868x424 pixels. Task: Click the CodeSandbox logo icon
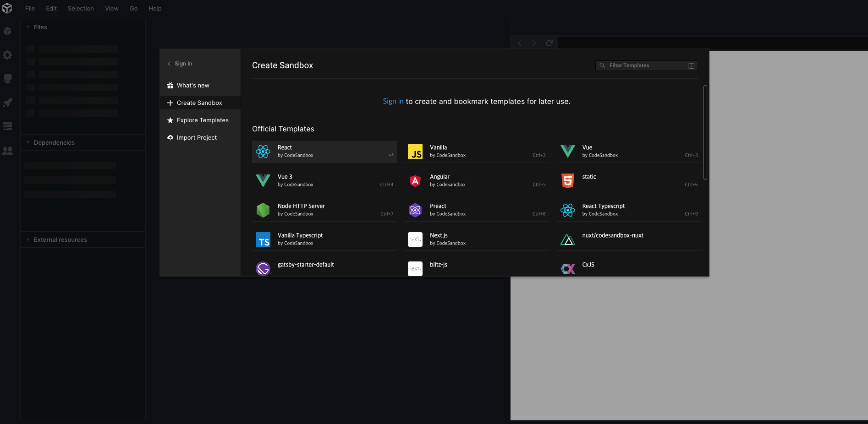point(7,8)
